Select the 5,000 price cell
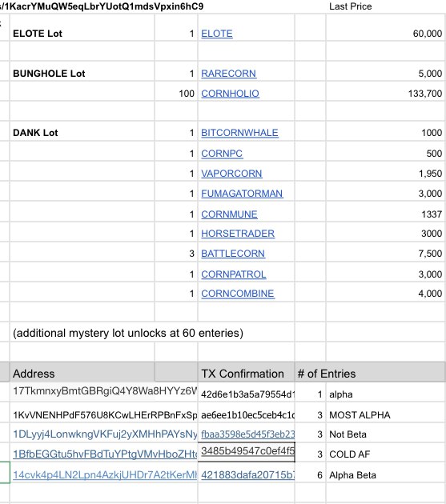 (385, 71)
